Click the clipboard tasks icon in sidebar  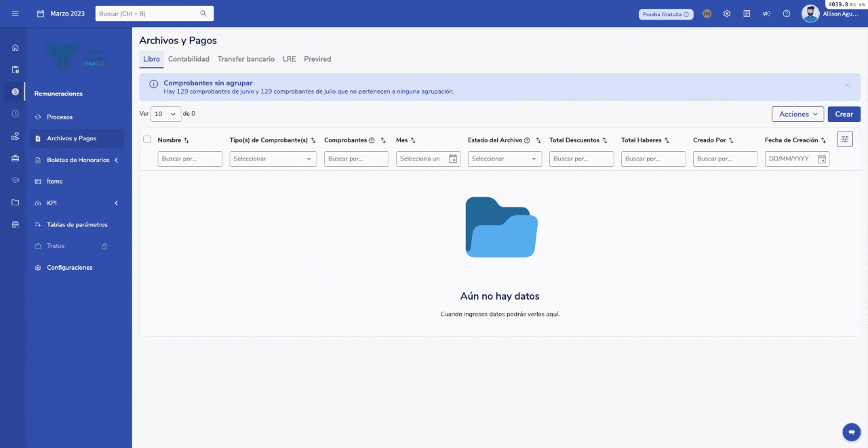point(15,69)
